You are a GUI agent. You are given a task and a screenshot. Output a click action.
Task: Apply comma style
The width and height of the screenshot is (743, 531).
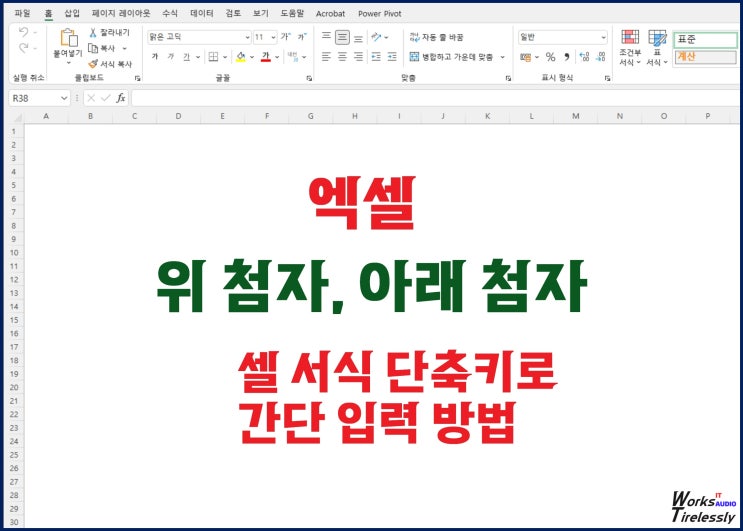pos(566,57)
